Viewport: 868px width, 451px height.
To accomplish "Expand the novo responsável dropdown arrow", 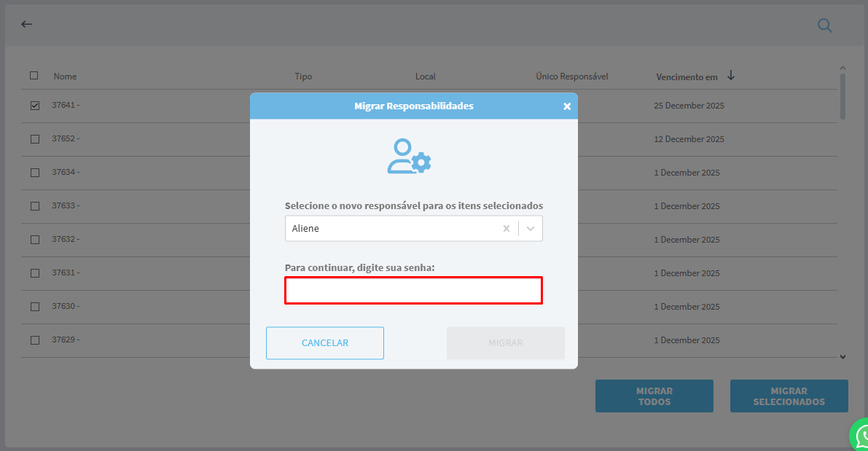I will point(531,228).
